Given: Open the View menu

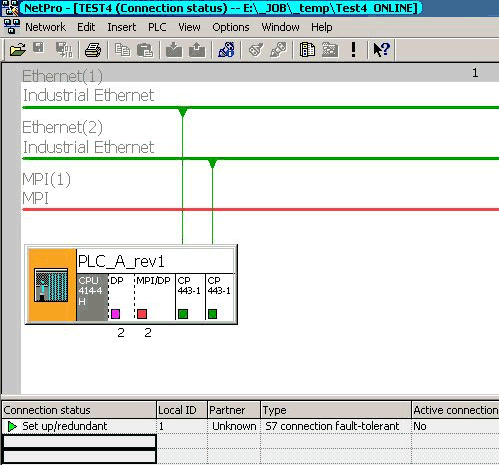Looking at the screenshot, I should click(x=189, y=27).
